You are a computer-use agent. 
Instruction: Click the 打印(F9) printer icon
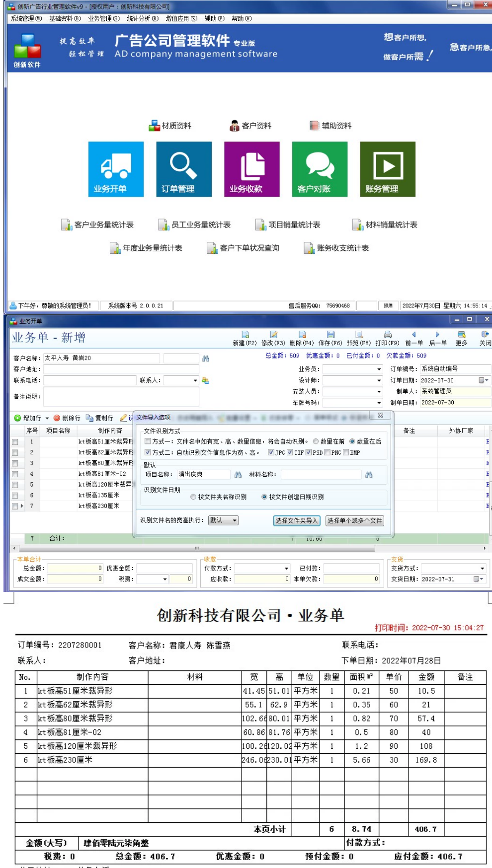[388, 335]
